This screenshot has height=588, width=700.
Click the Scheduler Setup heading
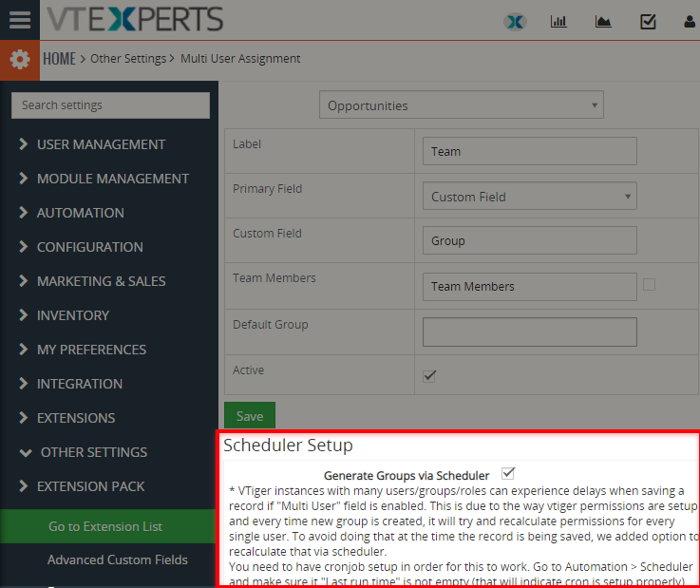pyautogui.click(x=288, y=446)
